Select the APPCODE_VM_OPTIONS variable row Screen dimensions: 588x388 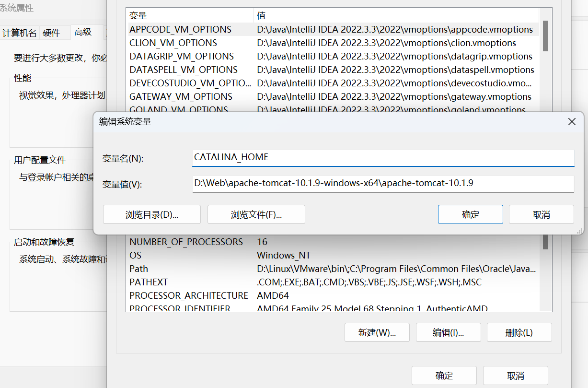point(334,29)
